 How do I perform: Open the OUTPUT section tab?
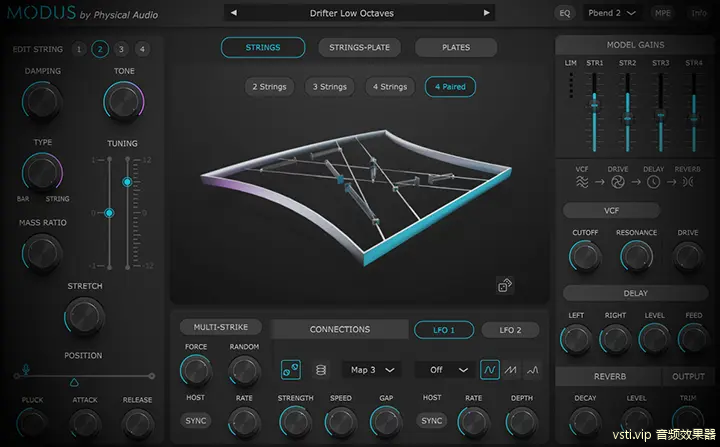[688, 376]
